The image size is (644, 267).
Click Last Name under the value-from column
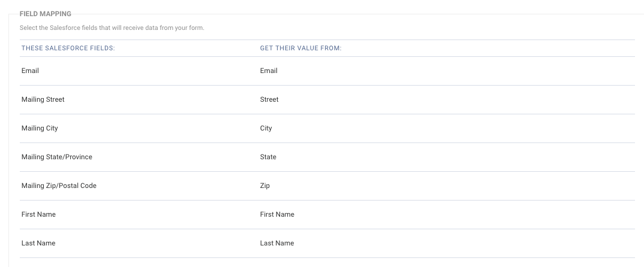click(277, 243)
